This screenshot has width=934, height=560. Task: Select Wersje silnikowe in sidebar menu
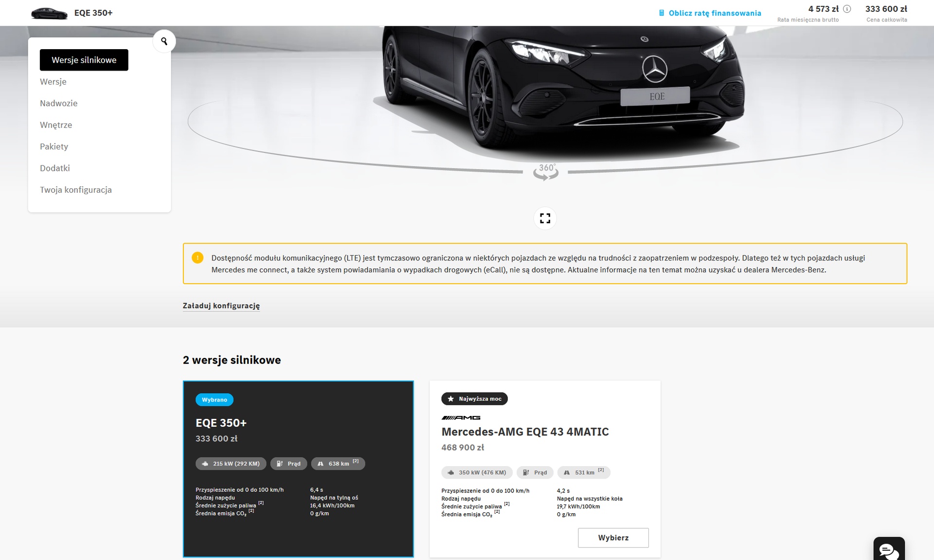(84, 60)
